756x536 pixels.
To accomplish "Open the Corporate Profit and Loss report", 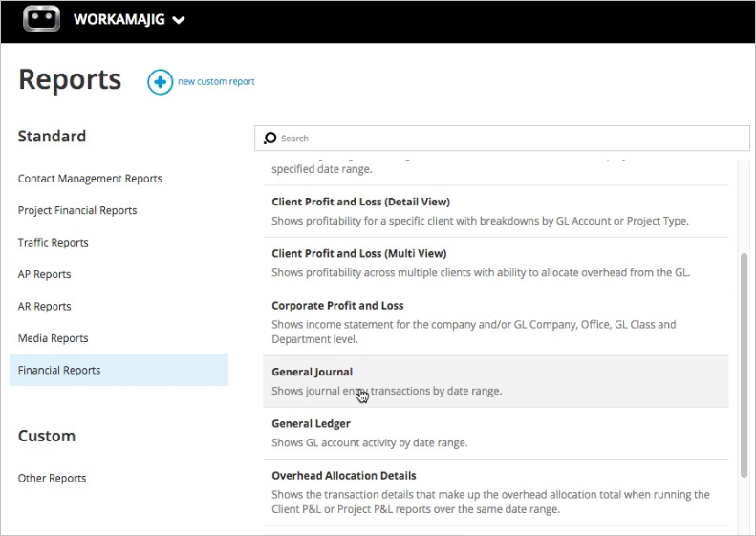I will click(x=337, y=306).
